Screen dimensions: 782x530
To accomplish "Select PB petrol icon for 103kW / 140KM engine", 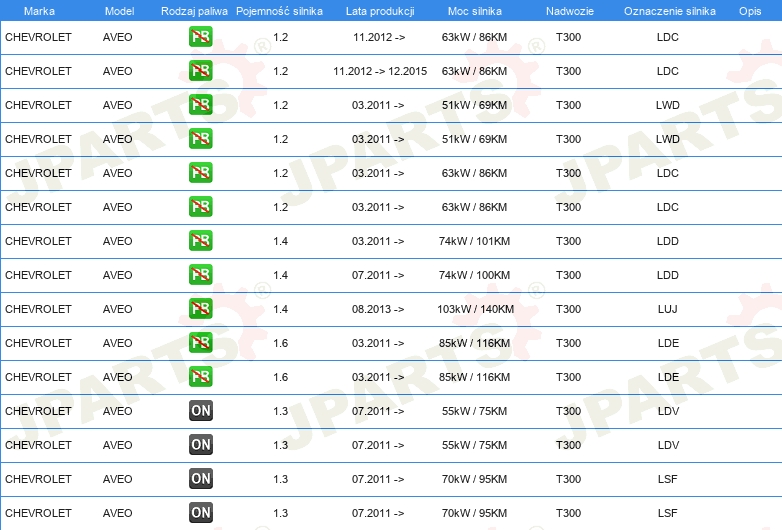I will tap(200, 309).
